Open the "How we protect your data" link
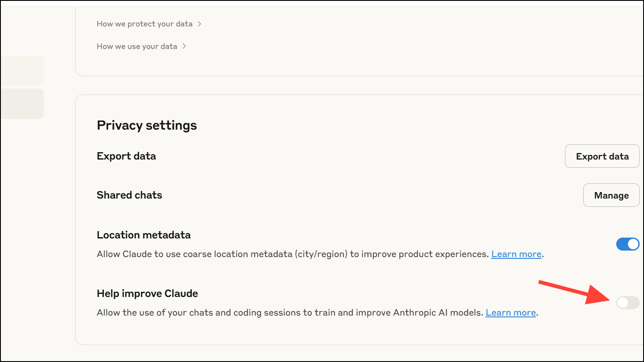 145,24
